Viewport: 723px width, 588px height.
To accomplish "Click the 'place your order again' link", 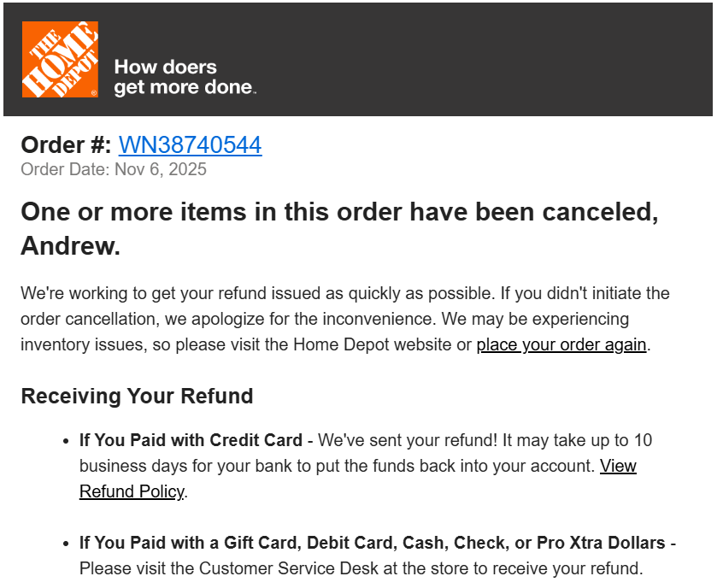I will tap(561, 345).
